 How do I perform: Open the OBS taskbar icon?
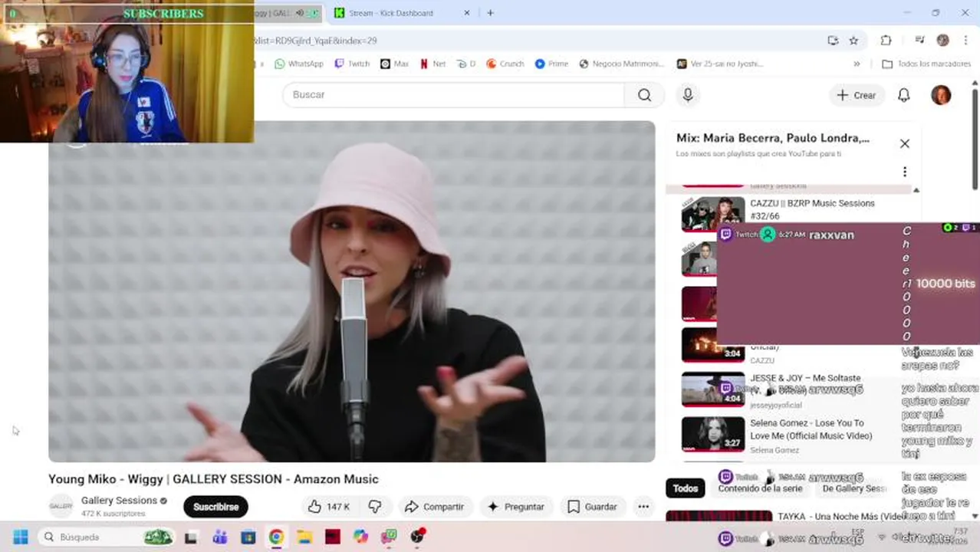click(417, 537)
